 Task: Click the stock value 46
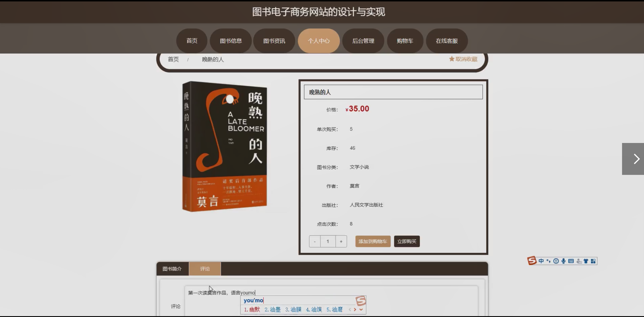[352, 148]
